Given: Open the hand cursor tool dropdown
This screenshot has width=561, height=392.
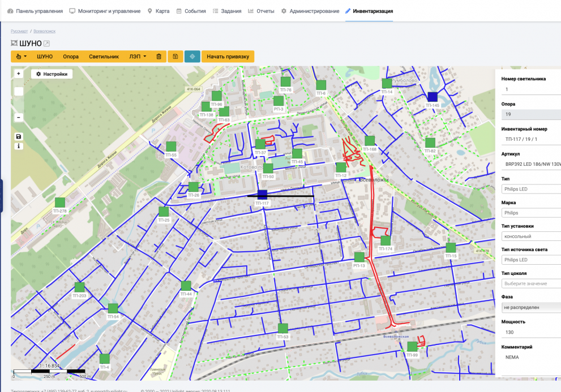Looking at the screenshot, I should tap(21, 57).
